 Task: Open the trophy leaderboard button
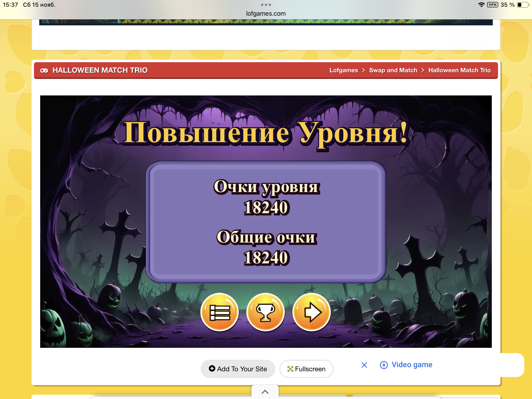point(266,312)
